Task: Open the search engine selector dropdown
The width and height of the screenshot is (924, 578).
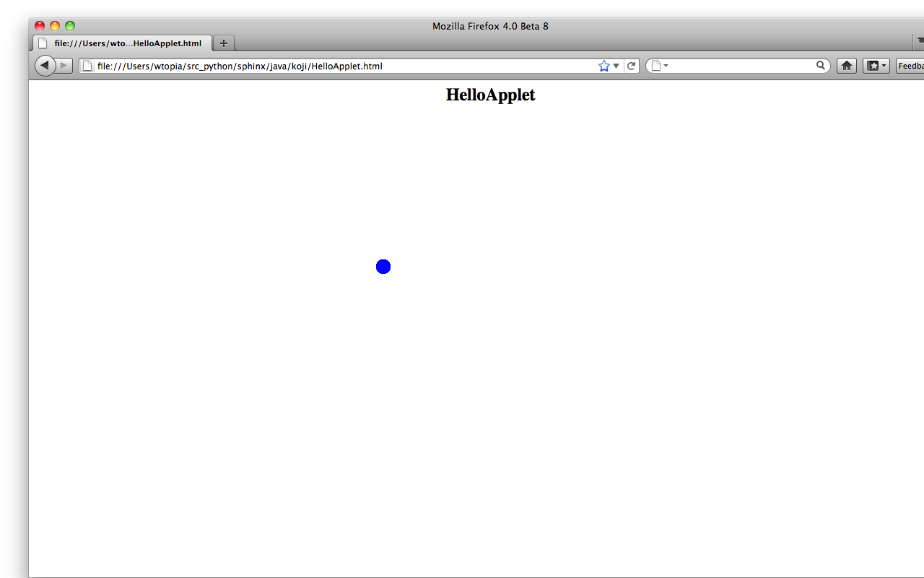Action: coord(660,66)
